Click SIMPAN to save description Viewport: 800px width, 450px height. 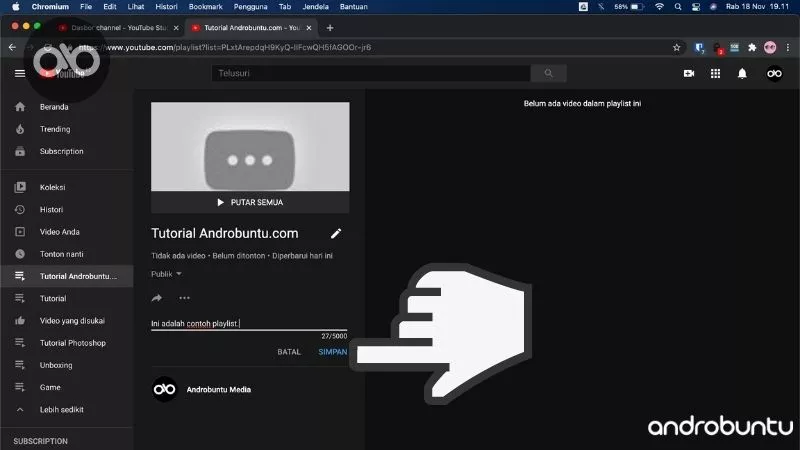coord(333,352)
